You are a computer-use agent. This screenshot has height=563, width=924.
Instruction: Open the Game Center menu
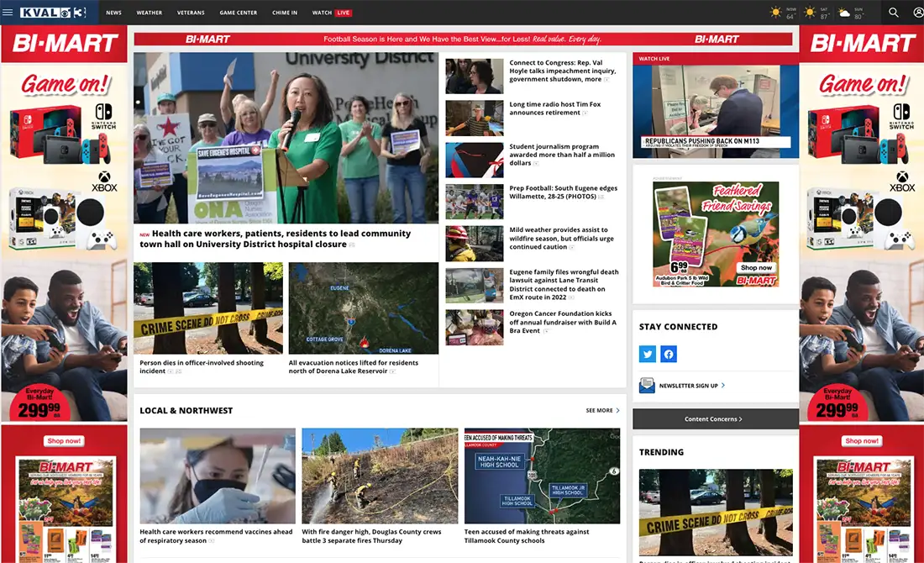coord(238,13)
